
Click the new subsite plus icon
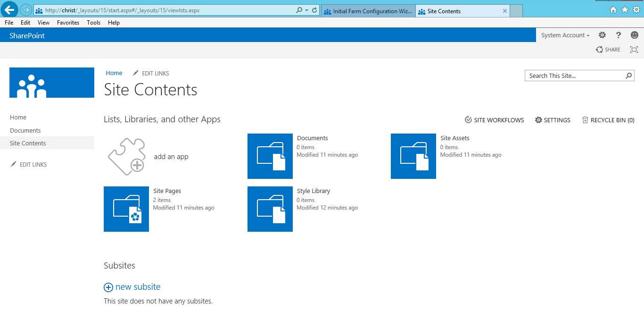click(108, 287)
